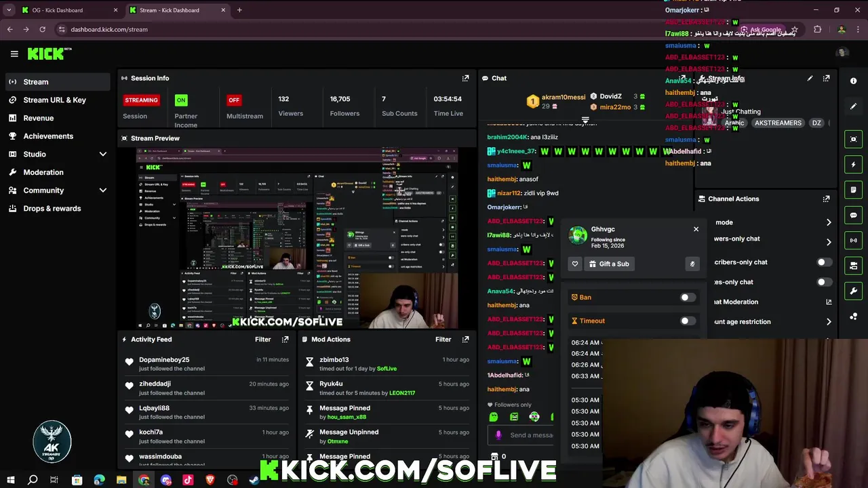Open the Kick hamburger menu
The height and width of the screenshot is (488, 868).
pyautogui.click(x=14, y=54)
